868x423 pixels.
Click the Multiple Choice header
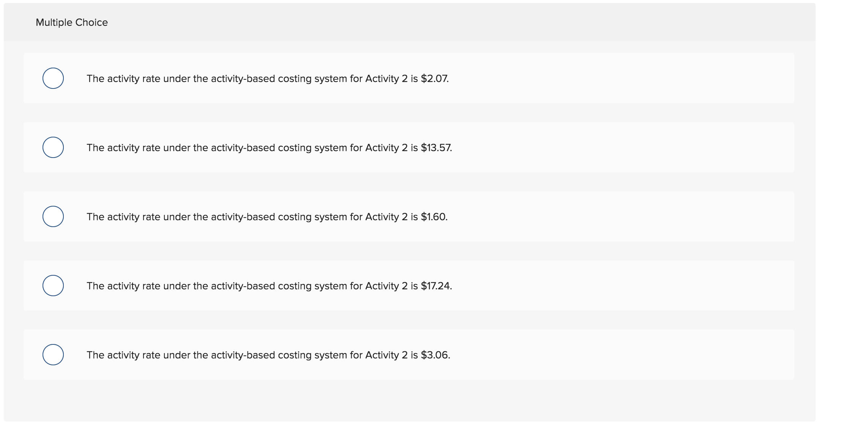[x=72, y=22]
